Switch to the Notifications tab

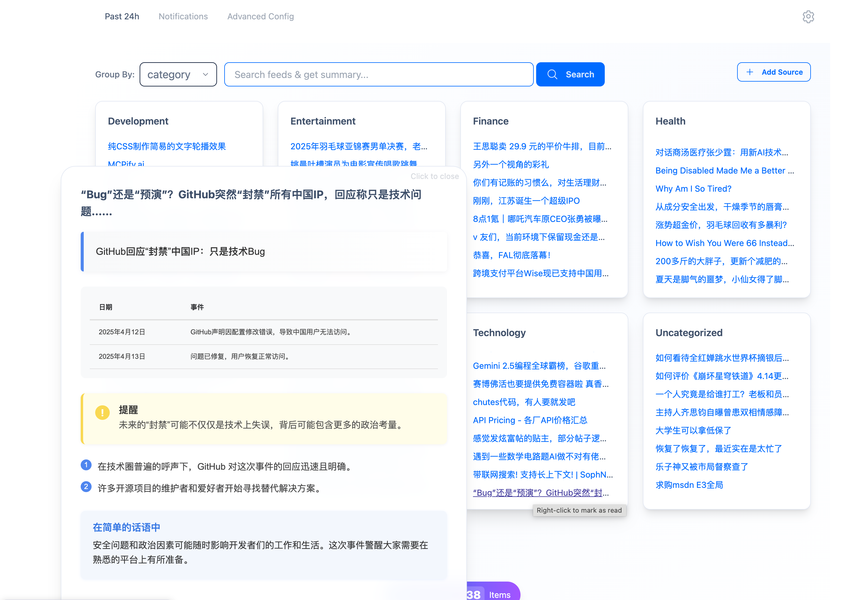pyautogui.click(x=183, y=17)
